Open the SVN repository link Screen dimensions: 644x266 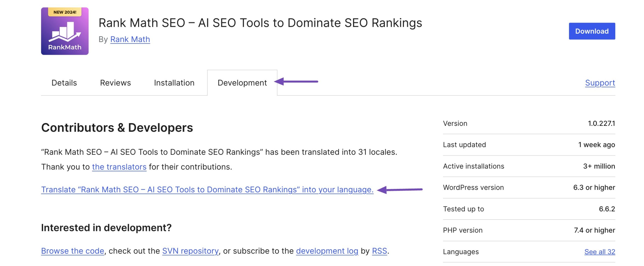[x=190, y=251]
